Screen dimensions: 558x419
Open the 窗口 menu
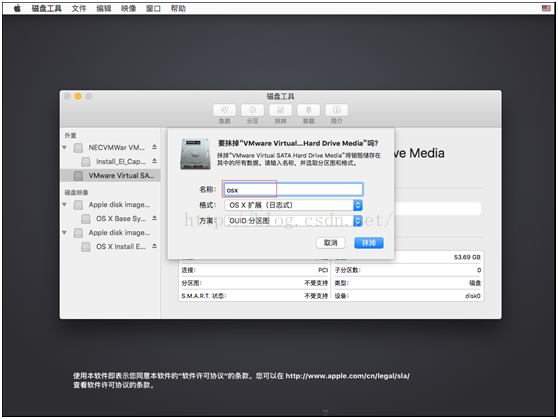(x=153, y=8)
